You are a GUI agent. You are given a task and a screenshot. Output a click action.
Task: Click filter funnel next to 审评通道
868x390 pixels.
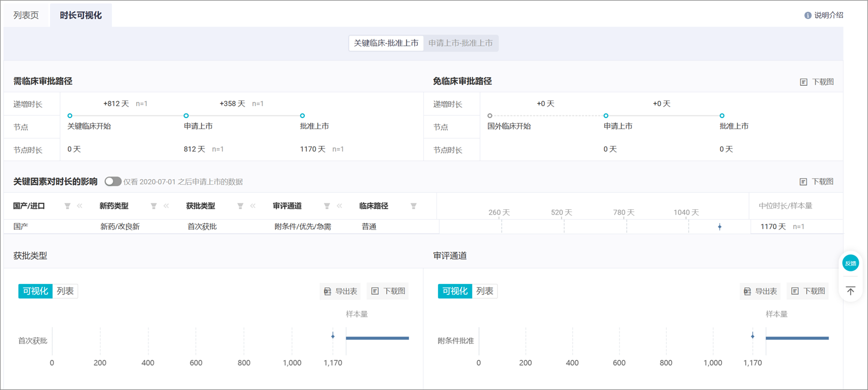coord(327,206)
